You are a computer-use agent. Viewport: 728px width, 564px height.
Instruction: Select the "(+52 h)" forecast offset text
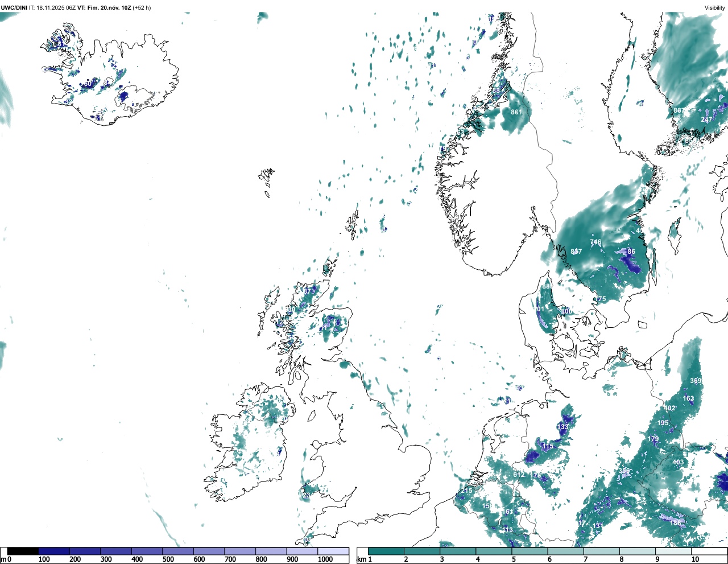click(x=142, y=7)
